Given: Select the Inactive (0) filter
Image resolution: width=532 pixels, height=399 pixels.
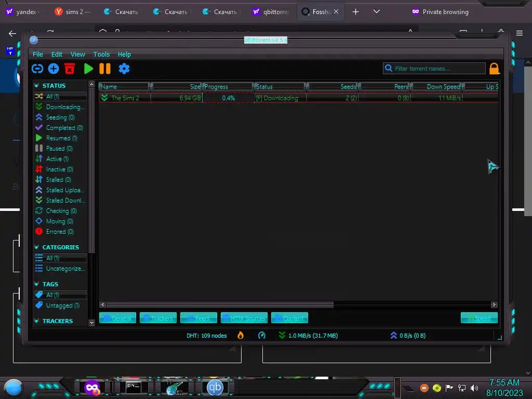Looking at the screenshot, I should point(60,169).
